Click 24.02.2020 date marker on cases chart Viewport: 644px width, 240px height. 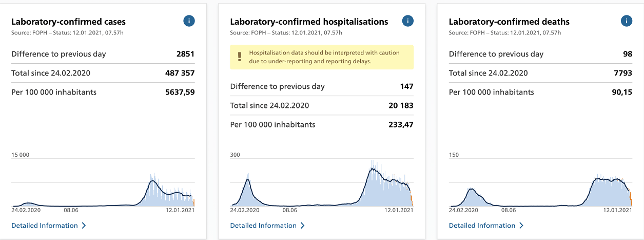pos(26,210)
